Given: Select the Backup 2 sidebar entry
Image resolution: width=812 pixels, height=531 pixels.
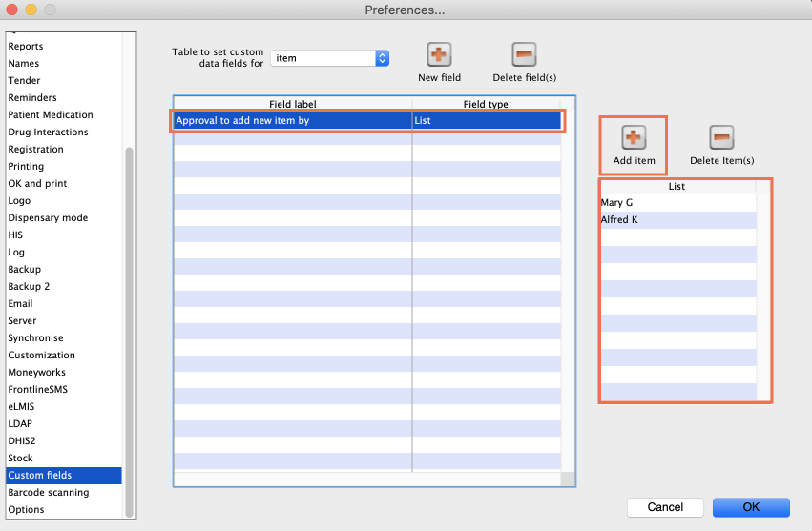Looking at the screenshot, I should [29, 286].
